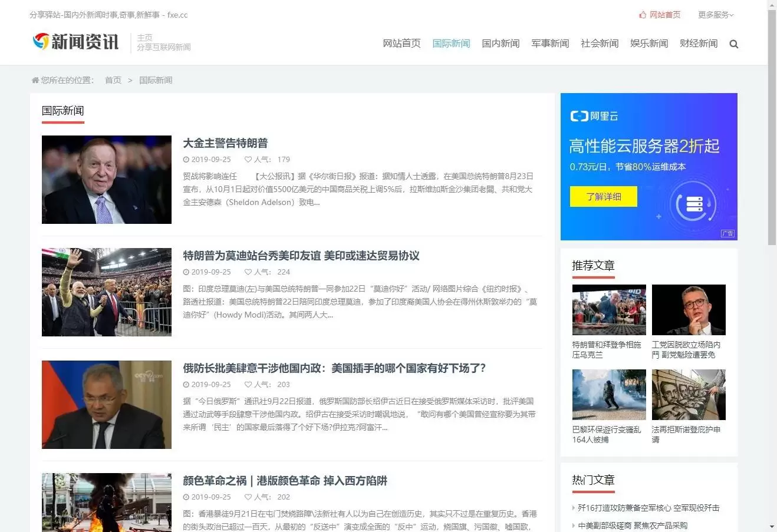Click clock icon for 颜色革命之祸 article
The height and width of the screenshot is (532, 777).
pyautogui.click(x=186, y=497)
